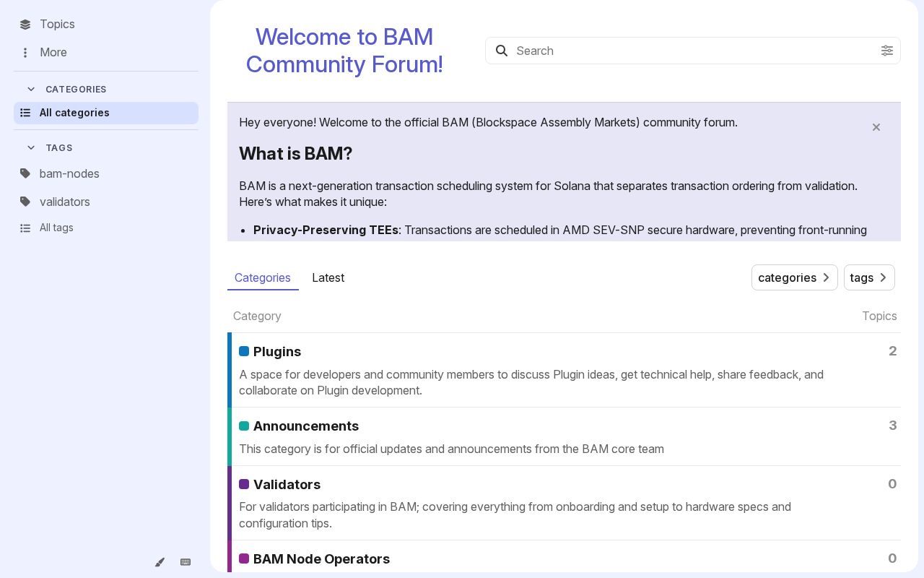Switch to the Latest tab
Viewport: 924px width, 578px height.
(x=328, y=277)
